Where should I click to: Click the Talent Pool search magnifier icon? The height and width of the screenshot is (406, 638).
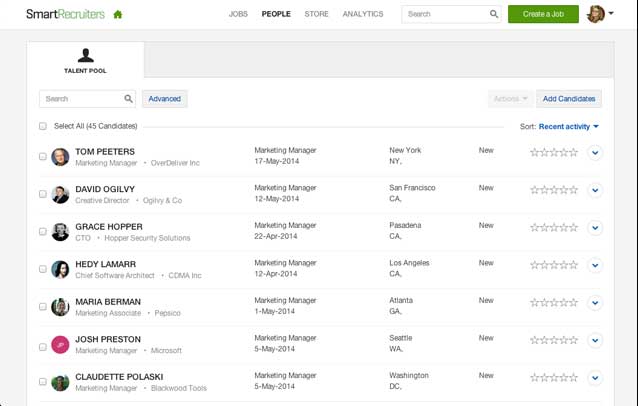click(x=128, y=99)
